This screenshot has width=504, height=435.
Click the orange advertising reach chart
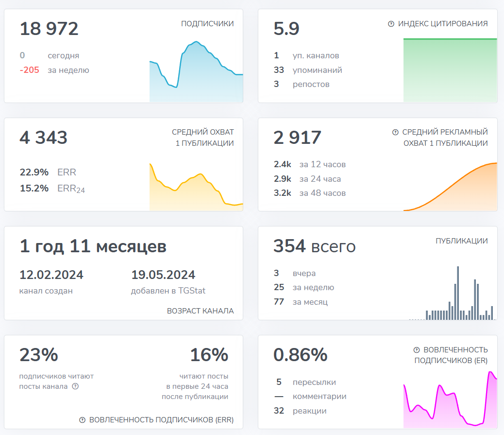450,190
